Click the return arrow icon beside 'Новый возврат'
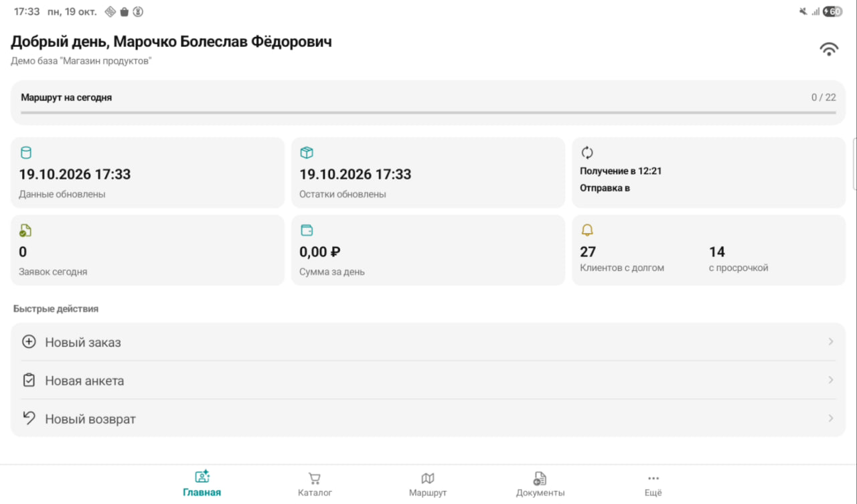 [29, 418]
